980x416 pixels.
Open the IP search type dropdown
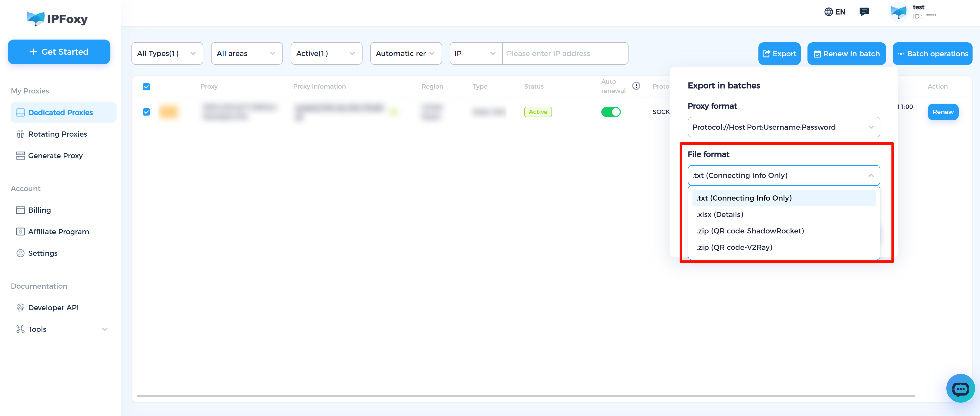click(x=475, y=54)
